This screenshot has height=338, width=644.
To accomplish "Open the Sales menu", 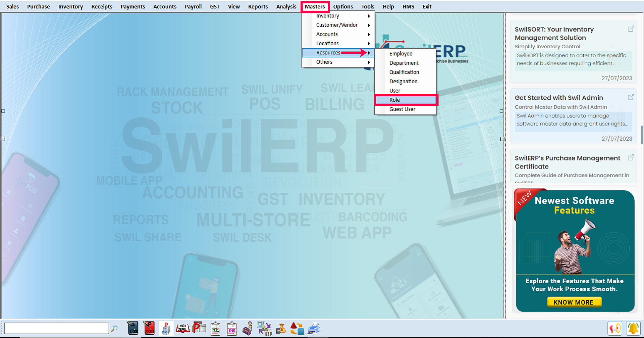I will click(x=12, y=6).
